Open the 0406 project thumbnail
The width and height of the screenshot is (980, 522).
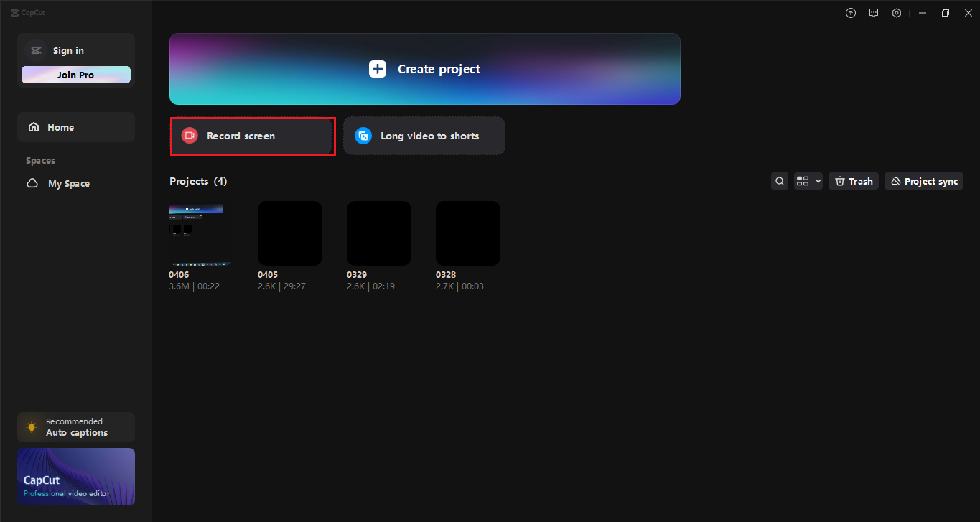click(x=200, y=233)
